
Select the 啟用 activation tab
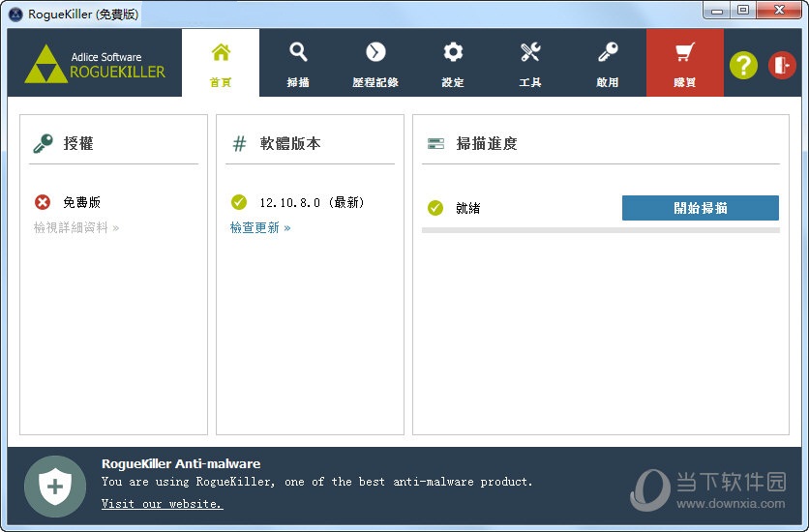click(608, 63)
